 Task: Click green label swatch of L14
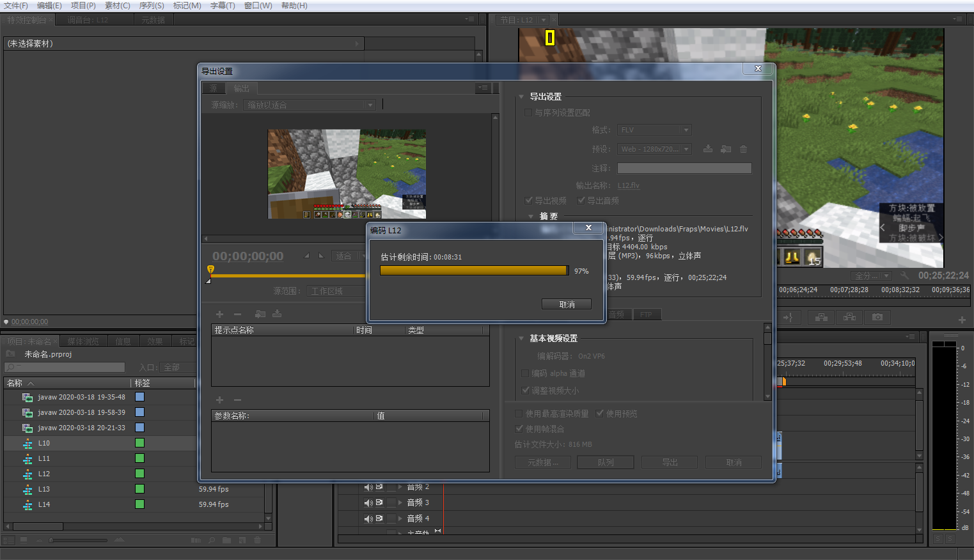pos(139,504)
